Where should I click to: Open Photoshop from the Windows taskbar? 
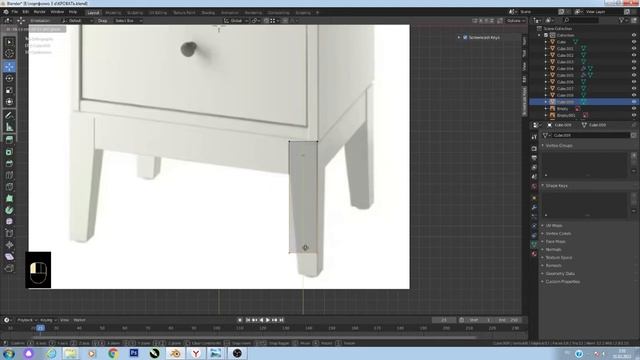click(x=133, y=353)
